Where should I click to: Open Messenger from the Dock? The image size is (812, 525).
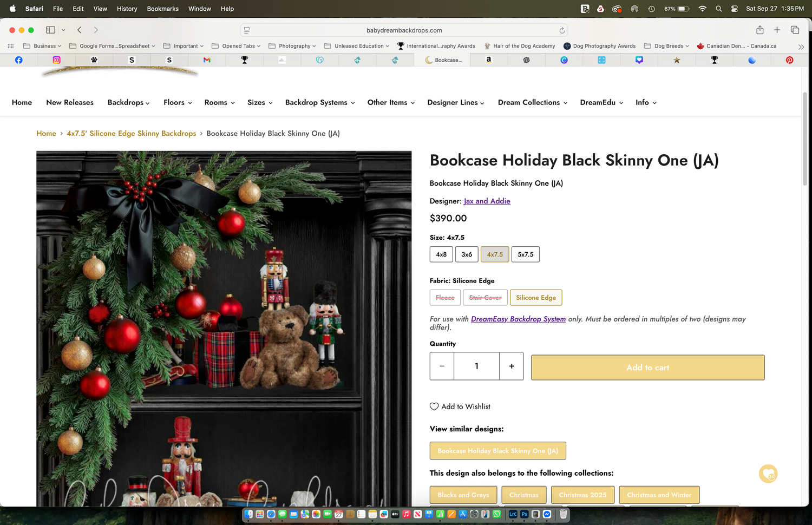[547, 514]
